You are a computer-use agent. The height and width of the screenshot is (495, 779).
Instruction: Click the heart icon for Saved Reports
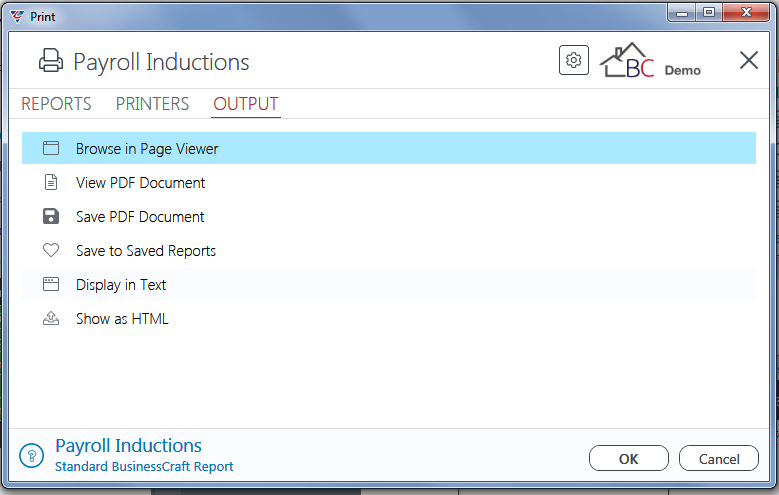pos(51,250)
